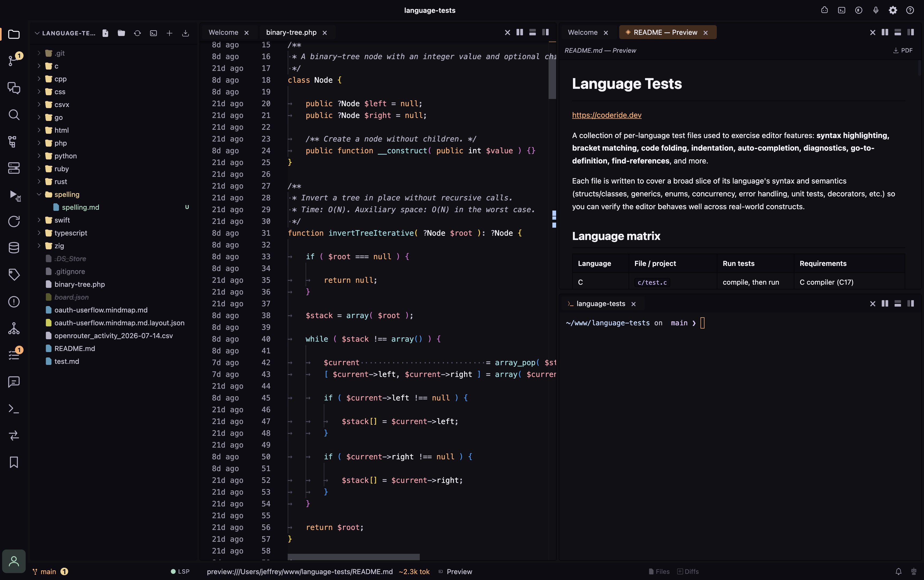Open README.md in the file tree

click(74, 349)
